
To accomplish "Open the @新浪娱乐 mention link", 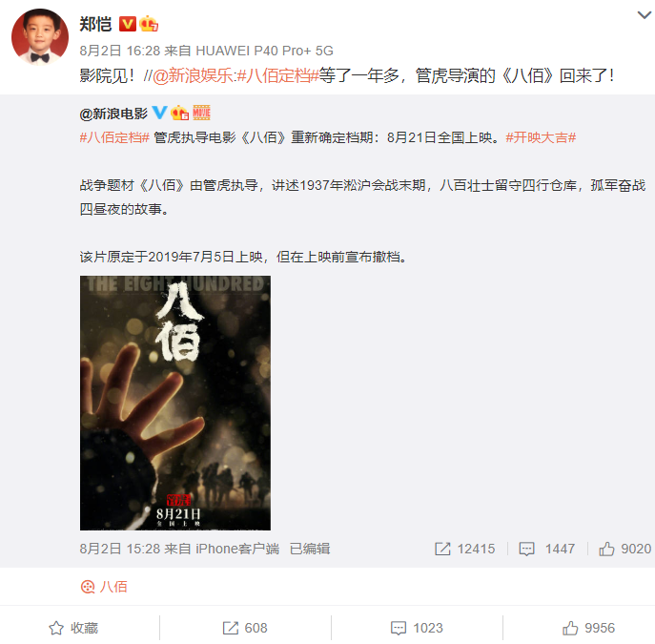I will (193, 75).
